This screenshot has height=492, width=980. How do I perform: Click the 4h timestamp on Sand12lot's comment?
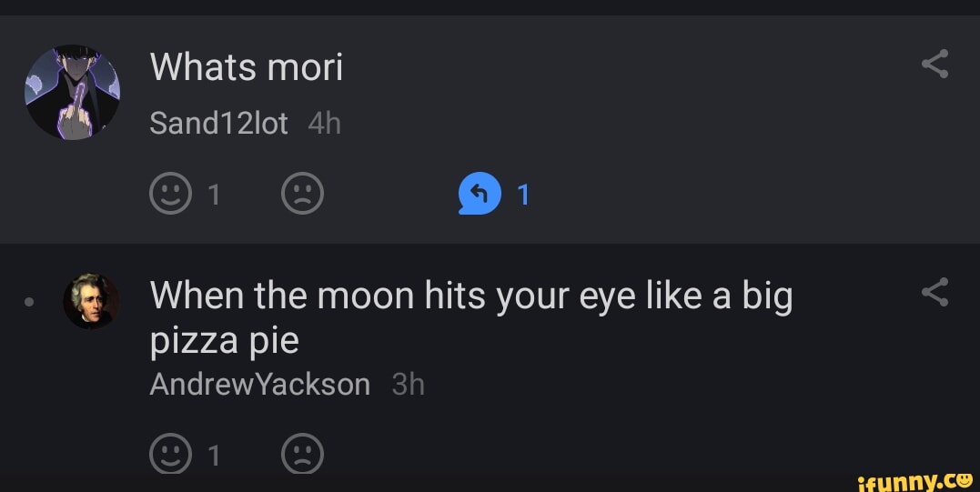324,123
